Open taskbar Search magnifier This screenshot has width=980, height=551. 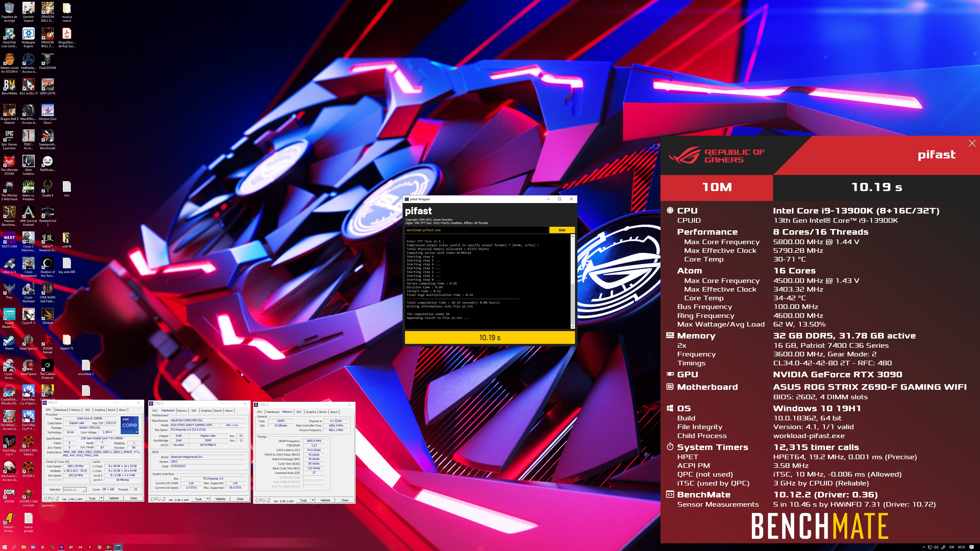(x=14, y=547)
